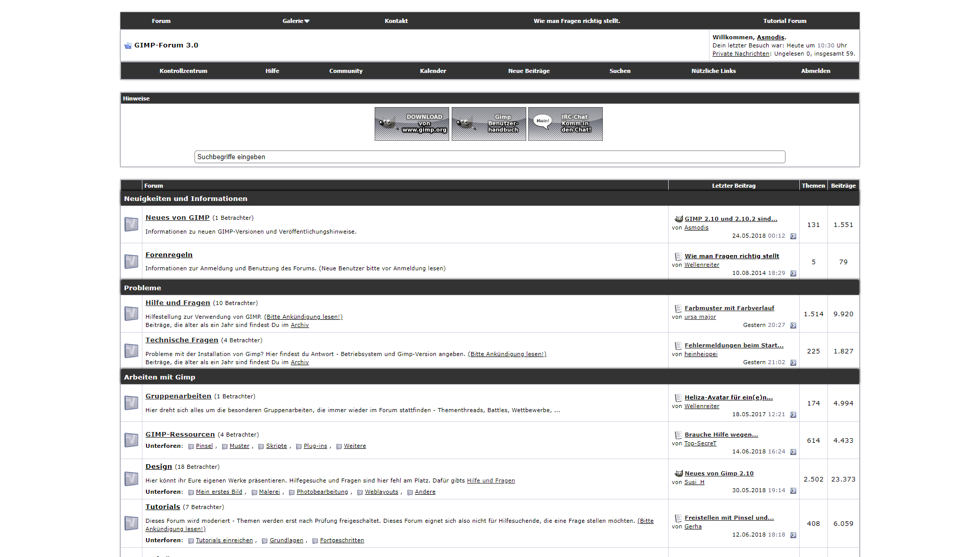Expand the Galerie dropdown menu
The width and height of the screenshot is (980, 557).
[296, 21]
